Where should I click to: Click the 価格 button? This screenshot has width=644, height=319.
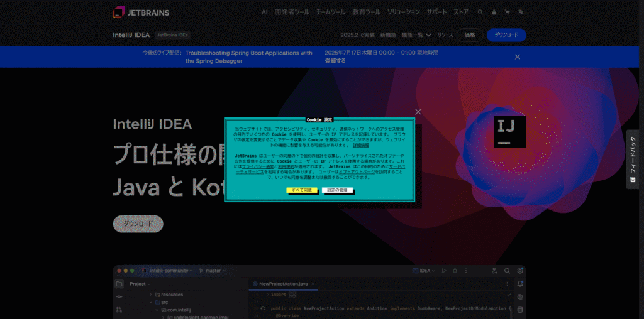[x=470, y=35]
